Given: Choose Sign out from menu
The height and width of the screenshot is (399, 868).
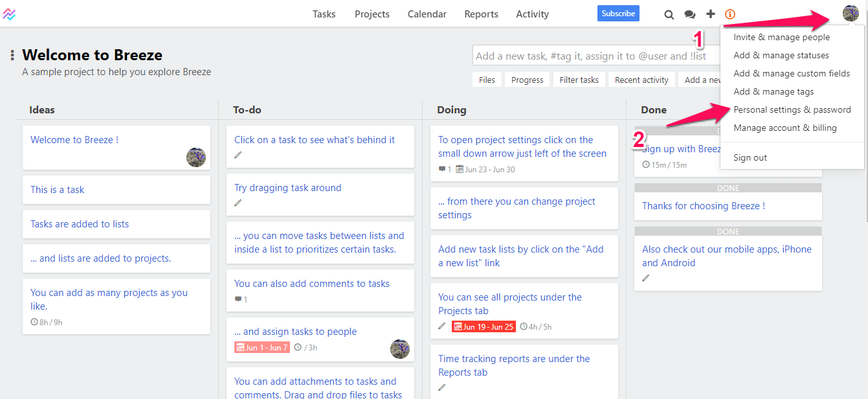Looking at the screenshot, I should coord(750,157).
